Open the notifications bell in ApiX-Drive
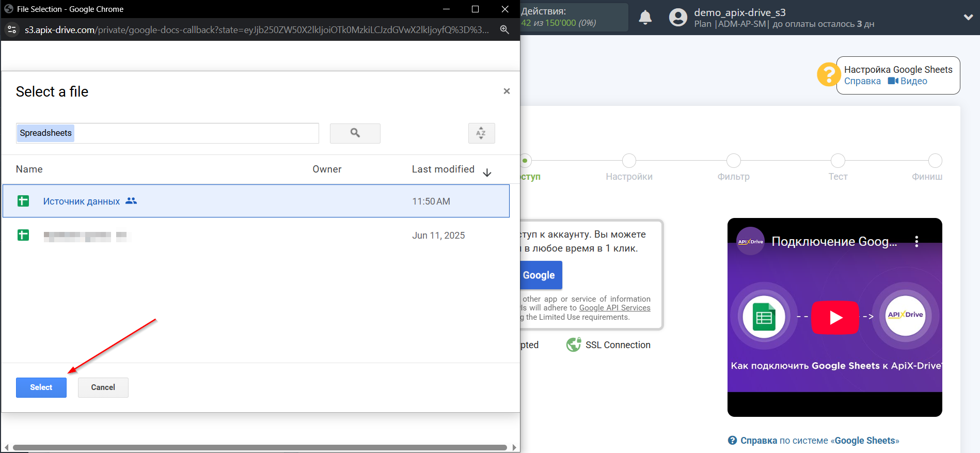Screen dimensions: 980x453 pyautogui.click(x=645, y=18)
